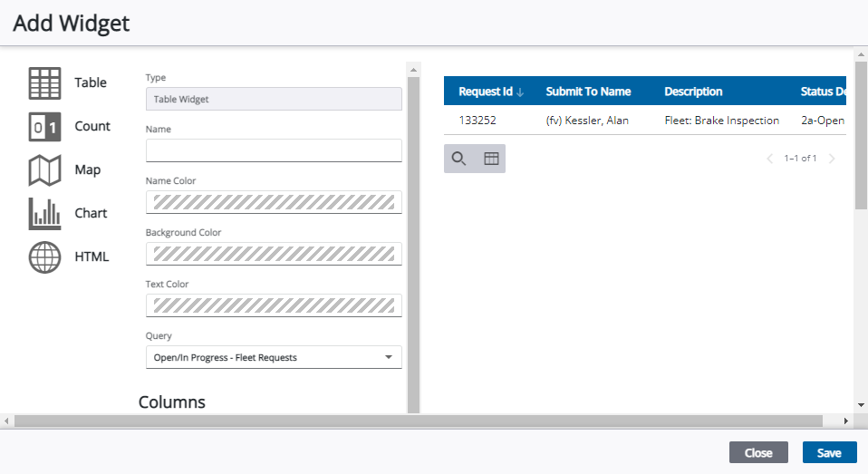Open the Query dropdown
Screen dimensions: 868x474
coord(274,357)
